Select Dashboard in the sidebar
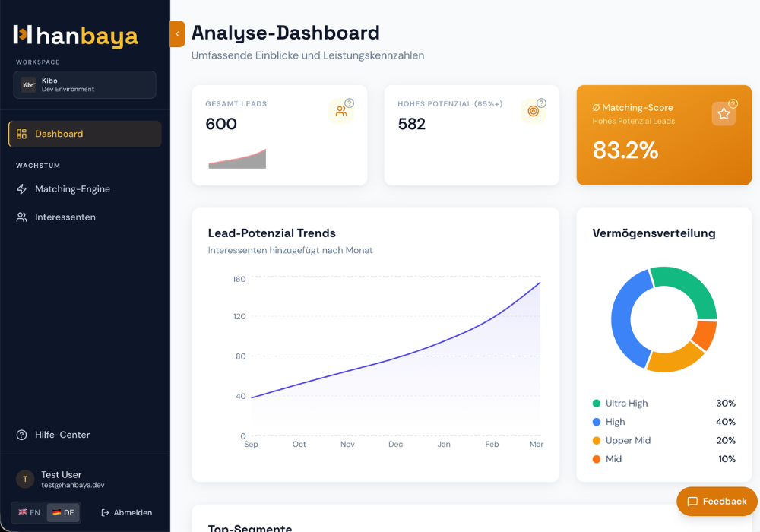 click(x=85, y=134)
